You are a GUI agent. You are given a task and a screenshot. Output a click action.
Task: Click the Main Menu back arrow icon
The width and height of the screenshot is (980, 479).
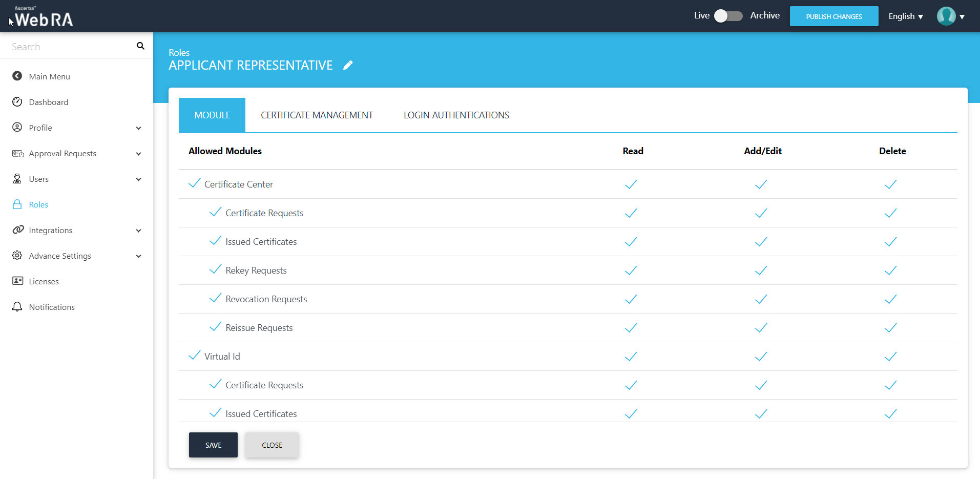[17, 76]
